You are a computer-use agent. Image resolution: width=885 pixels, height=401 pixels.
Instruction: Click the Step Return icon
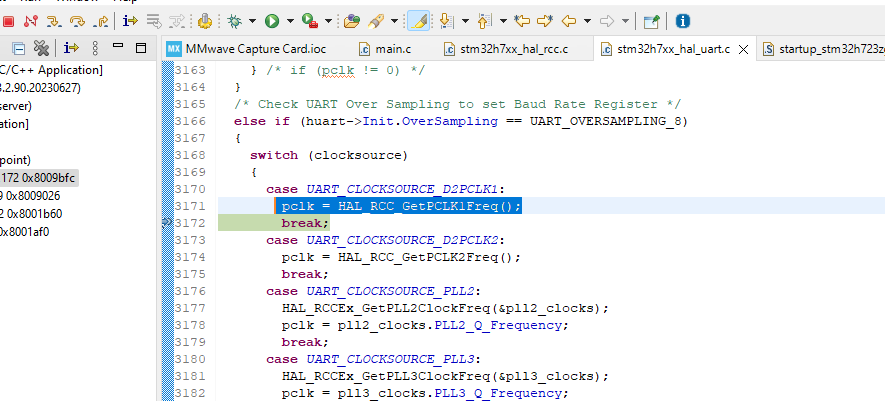pyautogui.click(x=101, y=21)
